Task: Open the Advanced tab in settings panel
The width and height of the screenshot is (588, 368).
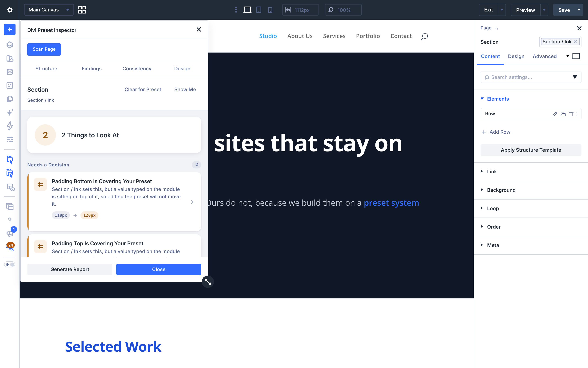Action: tap(545, 56)
